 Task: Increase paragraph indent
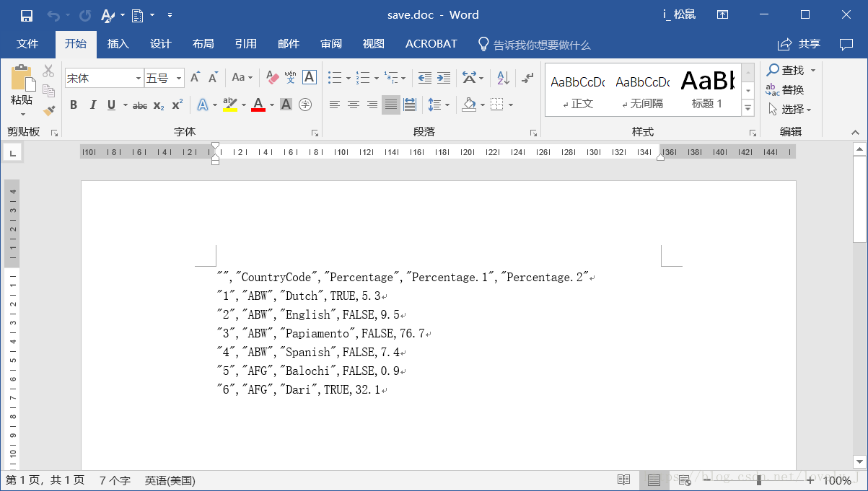(x=444, y=77)
